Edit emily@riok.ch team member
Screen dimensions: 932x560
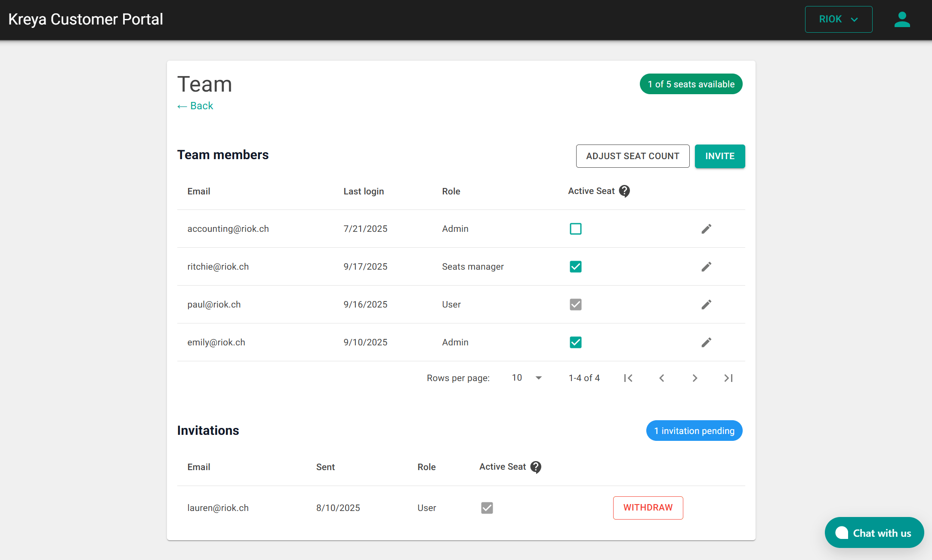tap(706, 342)
